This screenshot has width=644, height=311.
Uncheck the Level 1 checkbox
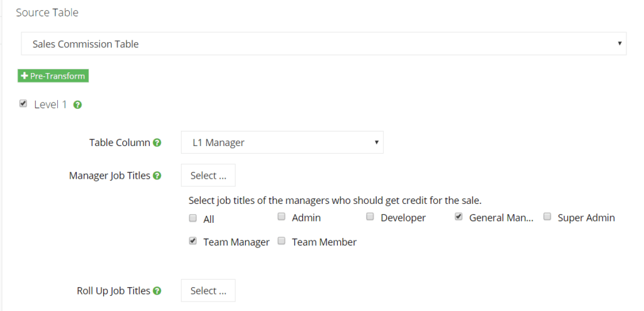23,104
